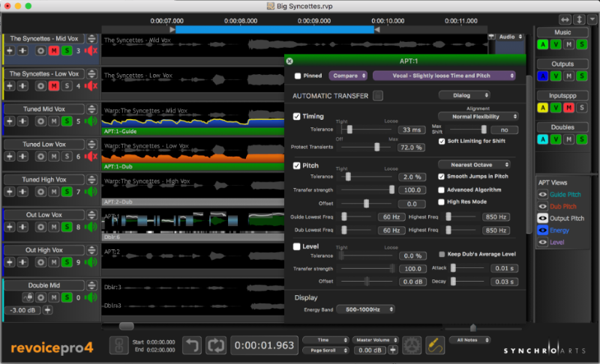Open the Audio dropdown above the track view
The width and height of the screenshot is (600, 364).
[x=510, y=37]
